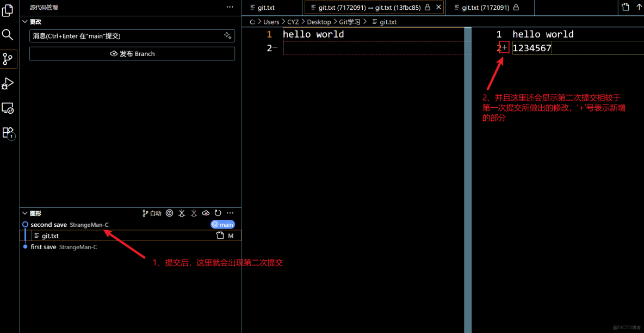Click the fetch-from-remote cloud icon
Image resolution: width=644 pixels, height=333 pixels.
tap(206, 213)
